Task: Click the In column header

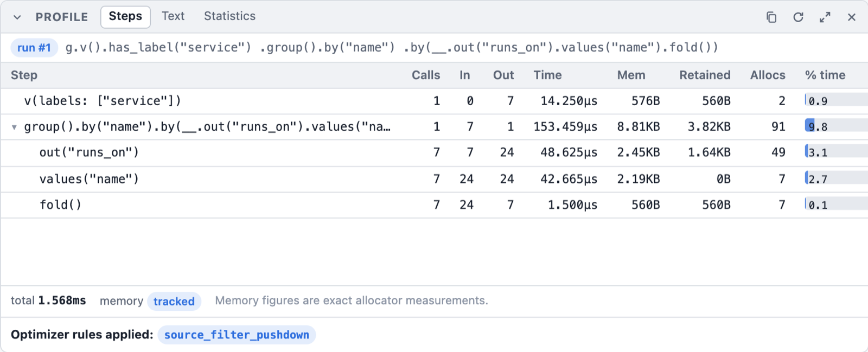Action: 465,75
